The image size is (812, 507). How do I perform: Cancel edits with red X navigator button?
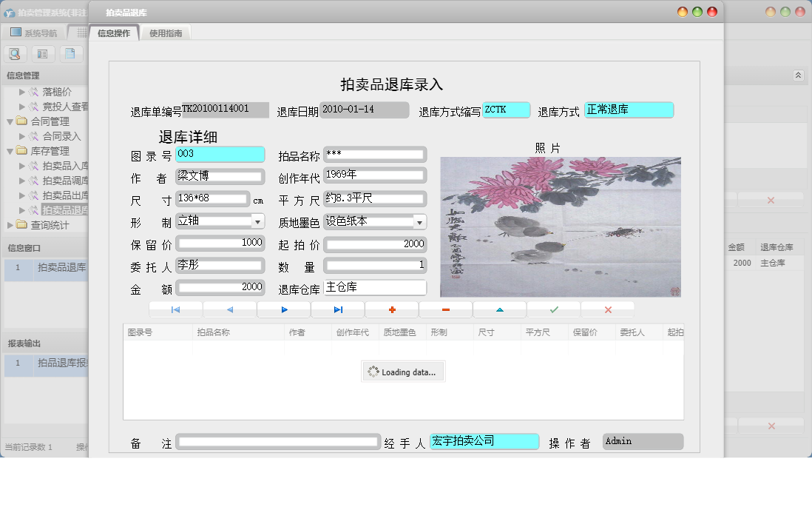(608, 309)
